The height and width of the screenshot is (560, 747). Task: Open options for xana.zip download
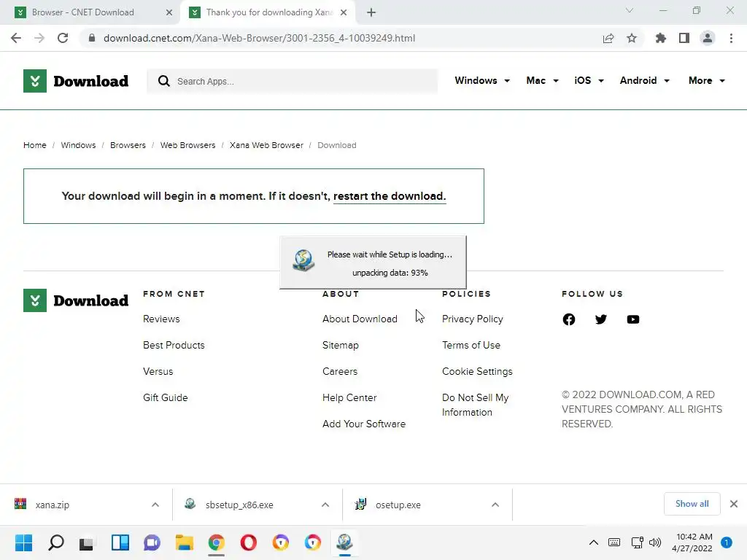tap(155, 505)
